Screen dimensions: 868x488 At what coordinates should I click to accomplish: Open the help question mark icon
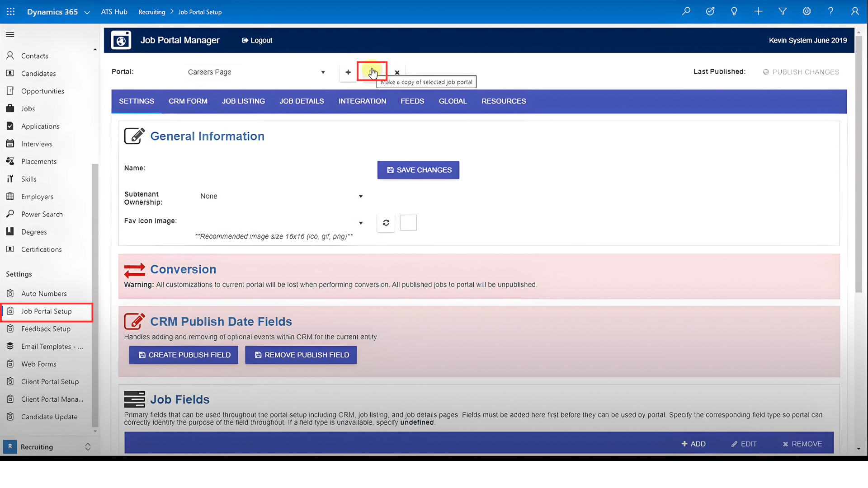tap(830, 12)
